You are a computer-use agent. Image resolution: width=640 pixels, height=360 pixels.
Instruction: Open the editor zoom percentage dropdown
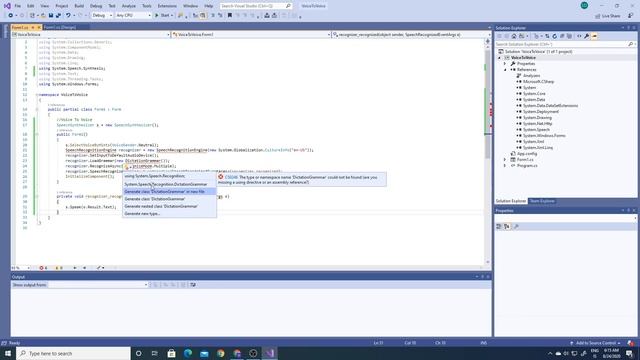pos(20,268)
